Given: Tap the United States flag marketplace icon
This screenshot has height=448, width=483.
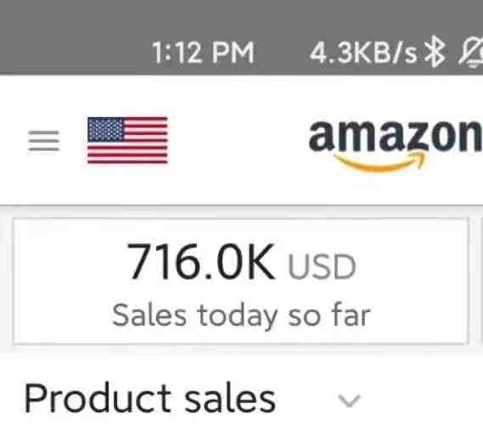Looking at the screenshot, I should pyautogui.click(x=127, y=140).
